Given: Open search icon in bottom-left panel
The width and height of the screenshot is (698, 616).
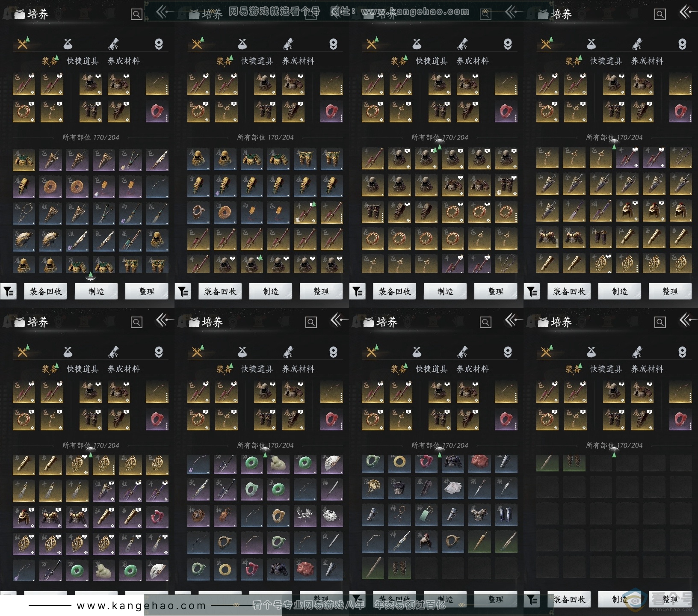Looking at the screenshot, I should point(136,322).
